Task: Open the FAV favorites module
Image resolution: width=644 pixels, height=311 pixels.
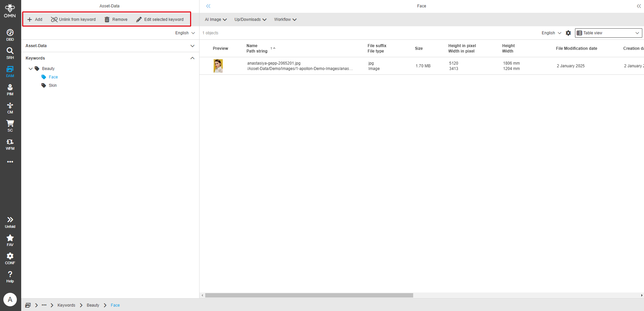Action: pyautogui.click(x=10, y=240)
